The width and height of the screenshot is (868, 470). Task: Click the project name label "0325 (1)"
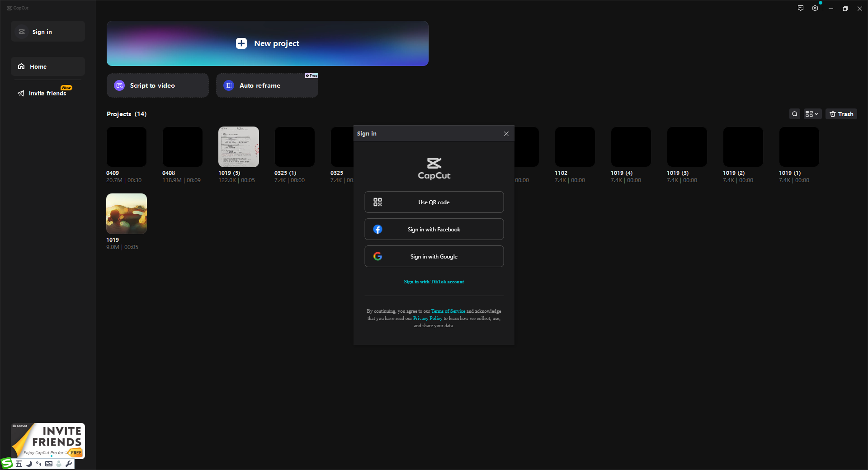pyautogui.click(x=285, y=173)
